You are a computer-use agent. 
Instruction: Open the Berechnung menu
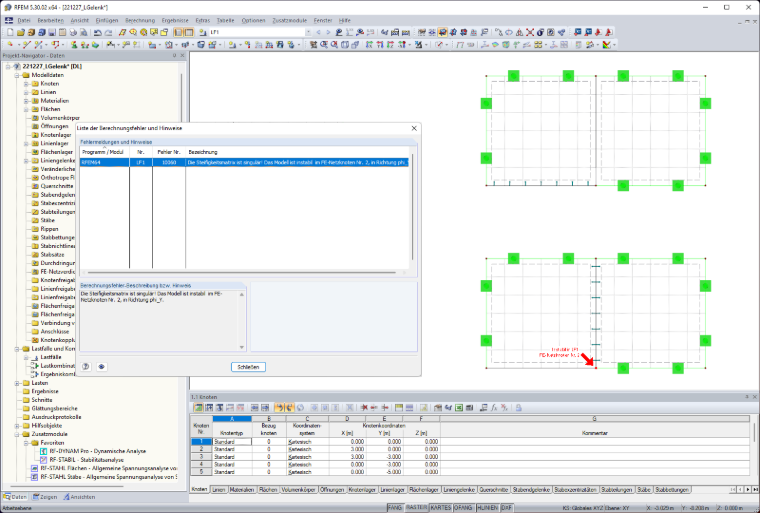tap(140, 20)
